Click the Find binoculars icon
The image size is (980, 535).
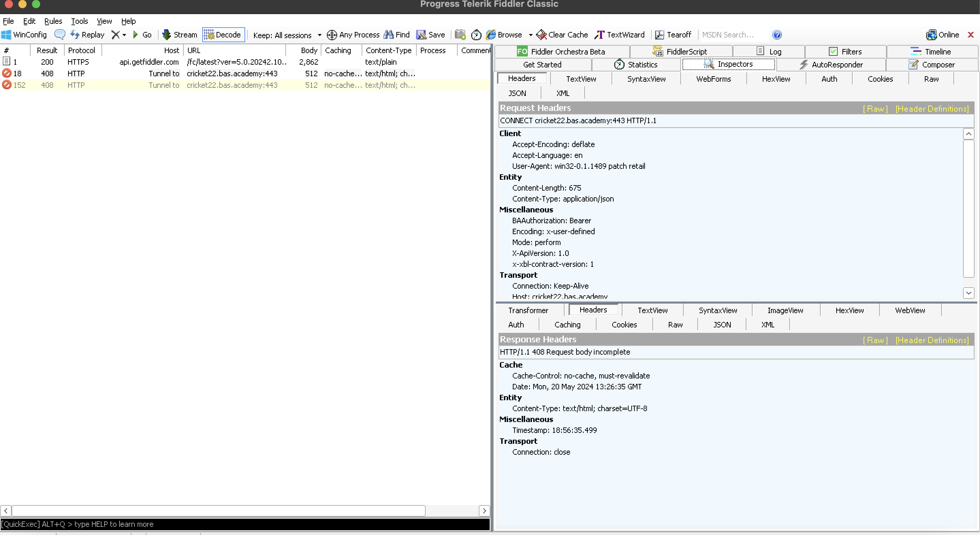click(x=388, y=35)
